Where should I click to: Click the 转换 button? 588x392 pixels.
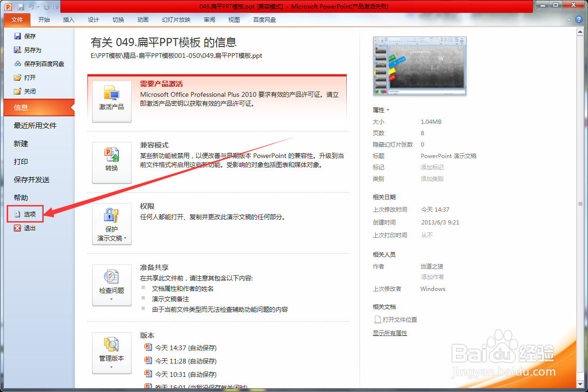[112, 163]
